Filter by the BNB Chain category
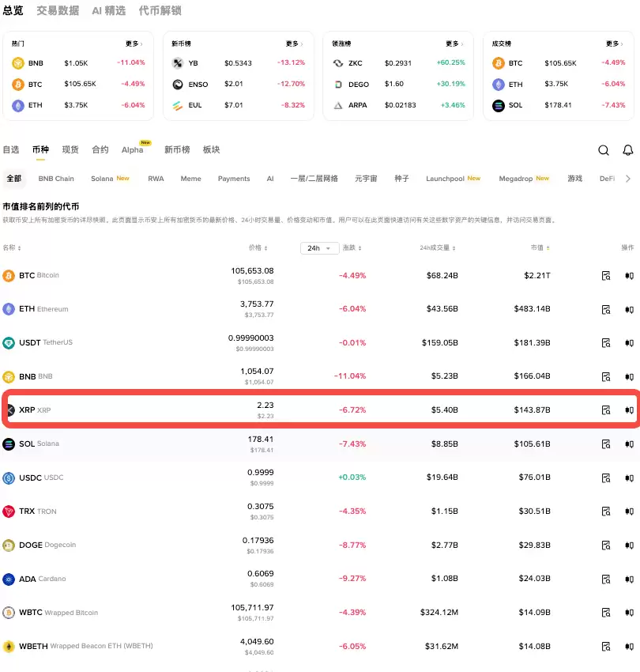The image size is (640, 672). (56, 179)
